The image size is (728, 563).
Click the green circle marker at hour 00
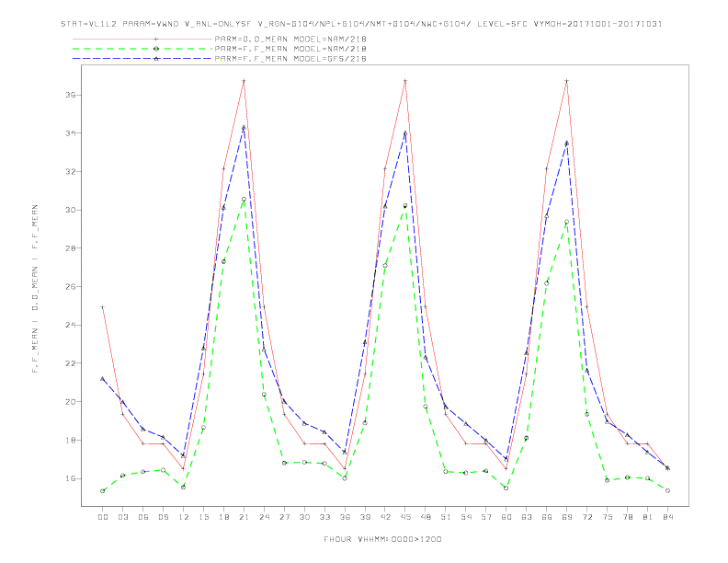pos(103,491)
